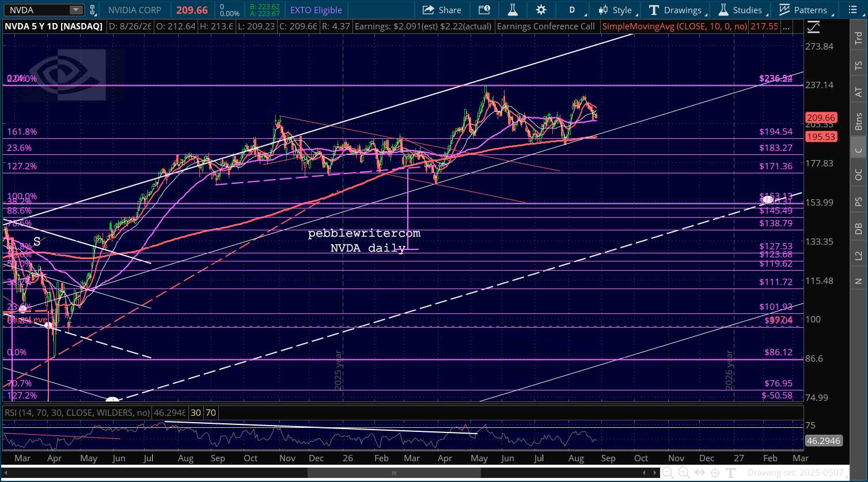868x482 pixels.
Task: Click the EXTO Eligible label
Action: pos(316,10)
